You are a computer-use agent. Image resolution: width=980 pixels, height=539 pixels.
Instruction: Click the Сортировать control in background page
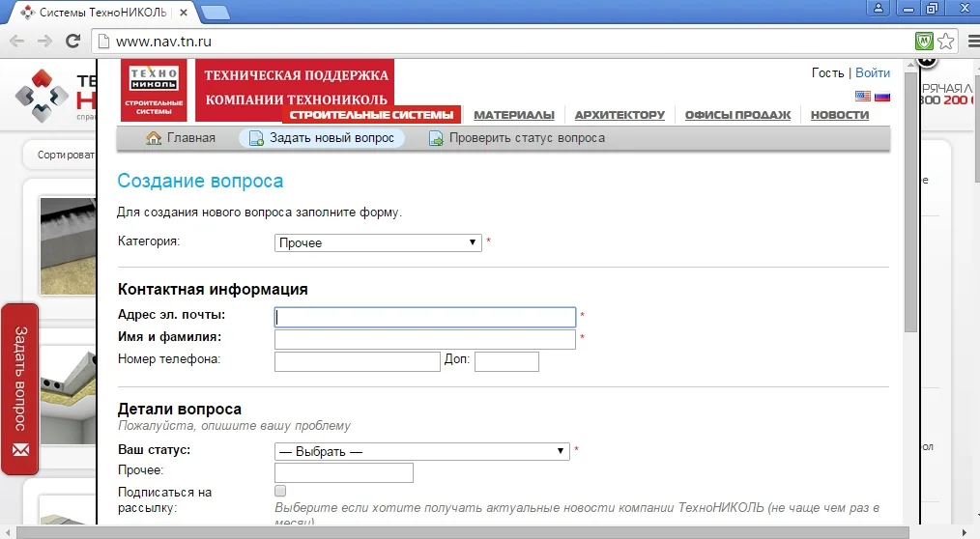pos(65,155)
